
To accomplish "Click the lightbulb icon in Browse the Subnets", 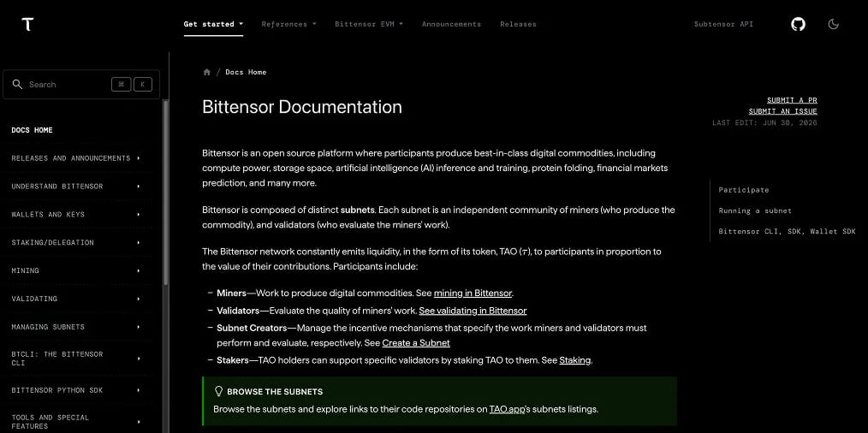I will (218, 391).
